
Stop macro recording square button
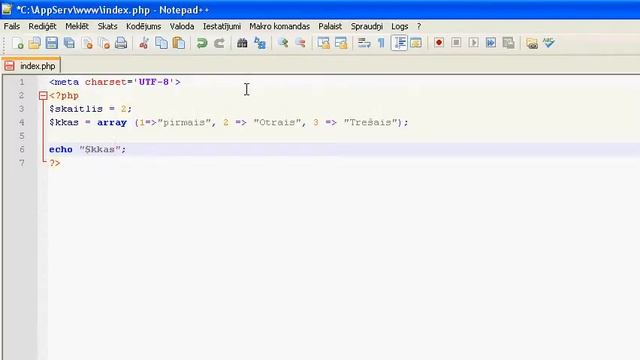[x=456, y=42]
